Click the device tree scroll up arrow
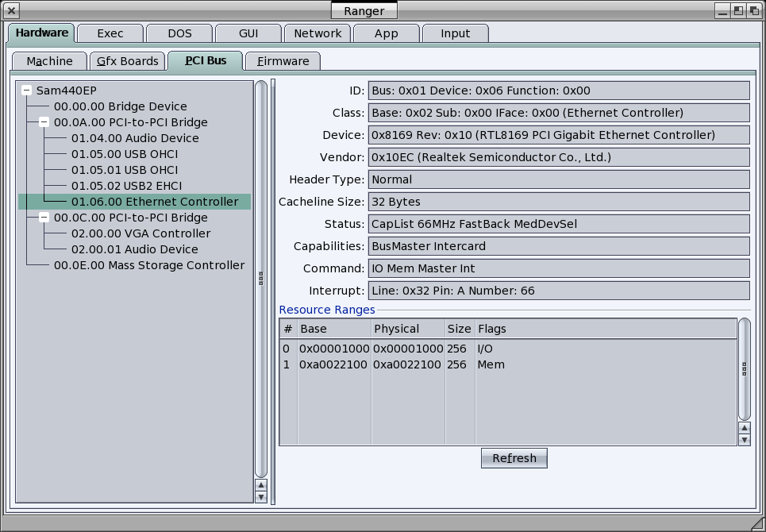 coord(261,485)
